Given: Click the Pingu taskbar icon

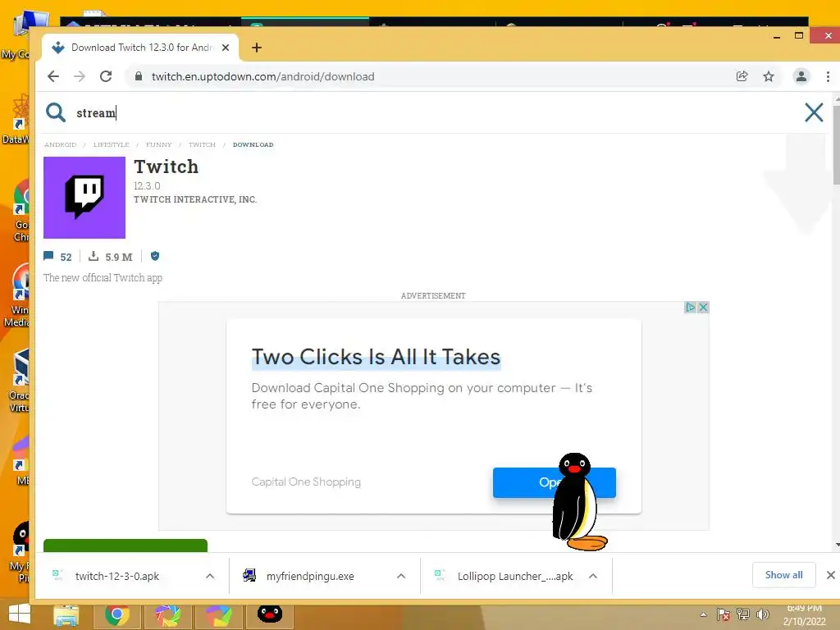Looking at the screenshot, I should click(269, 614).
